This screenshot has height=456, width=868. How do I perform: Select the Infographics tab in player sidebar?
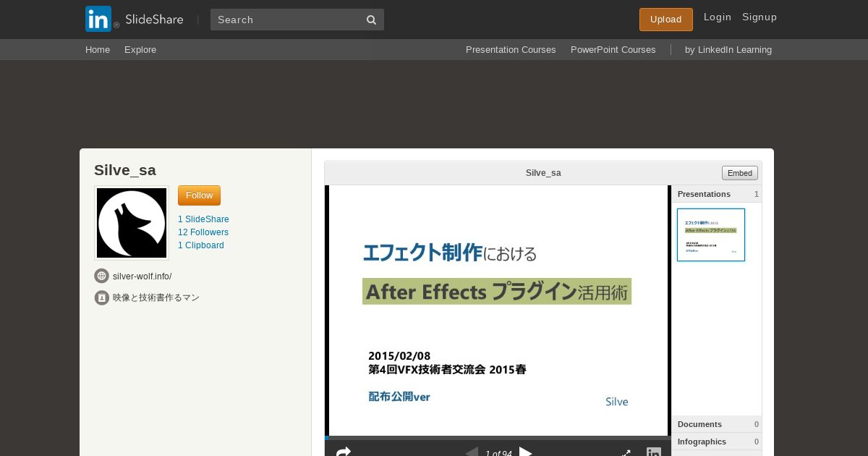tap(716, 442)
